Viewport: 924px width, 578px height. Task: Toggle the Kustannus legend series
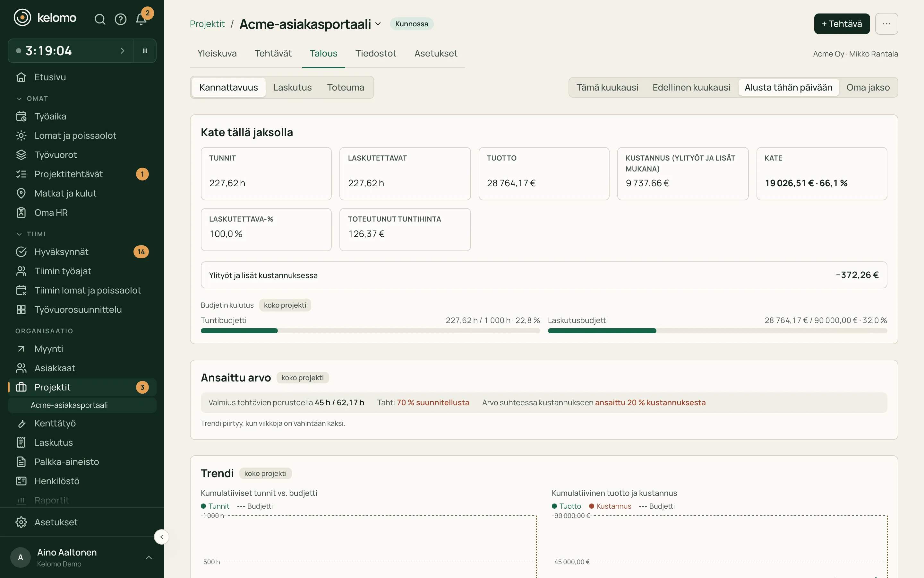[x=610, y=506]
